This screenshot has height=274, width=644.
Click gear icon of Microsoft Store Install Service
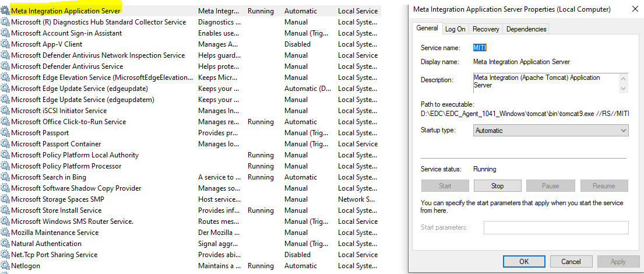[x=5, y=210]
